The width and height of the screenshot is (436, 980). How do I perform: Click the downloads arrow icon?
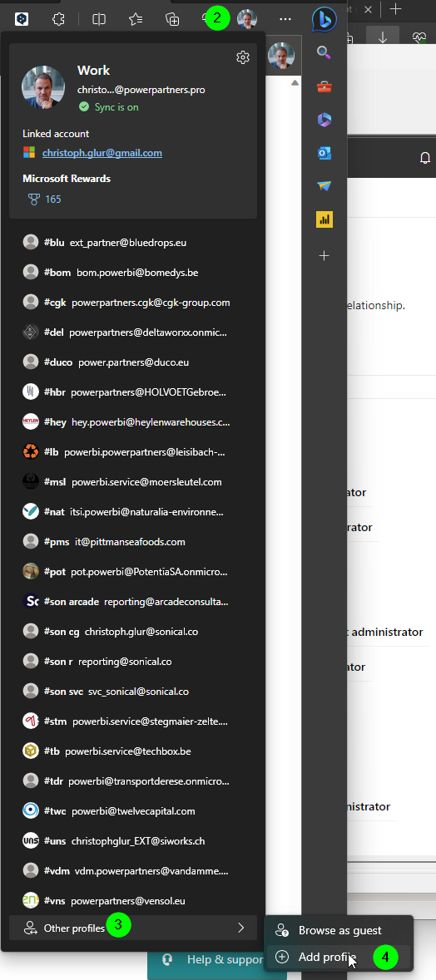pyautogui.click(x=383, y=37)
